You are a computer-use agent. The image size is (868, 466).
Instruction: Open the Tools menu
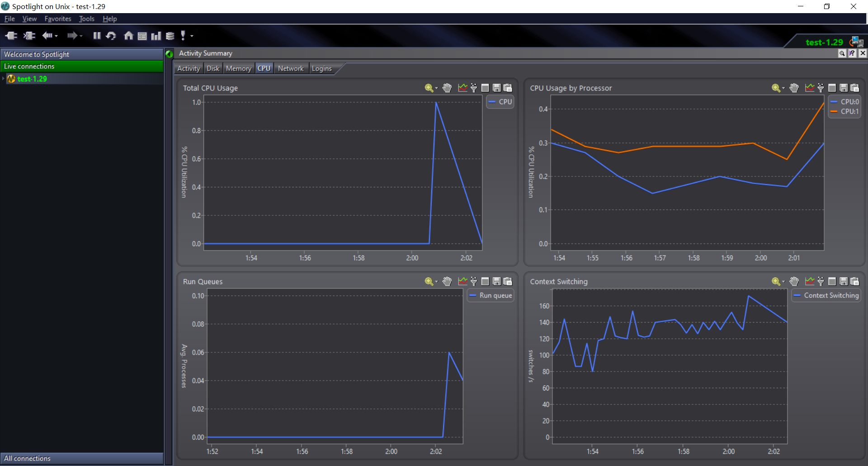coord(86,19)
